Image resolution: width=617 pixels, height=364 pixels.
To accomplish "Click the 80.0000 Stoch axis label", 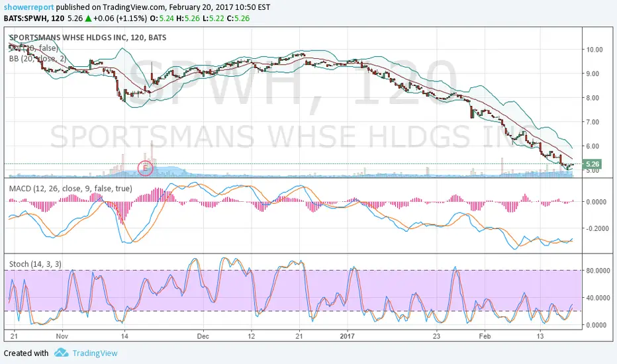I will (598, 271).
